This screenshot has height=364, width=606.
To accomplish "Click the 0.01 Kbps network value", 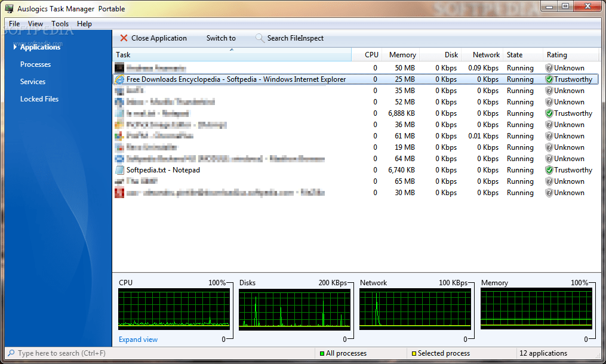I will (483, 136).
